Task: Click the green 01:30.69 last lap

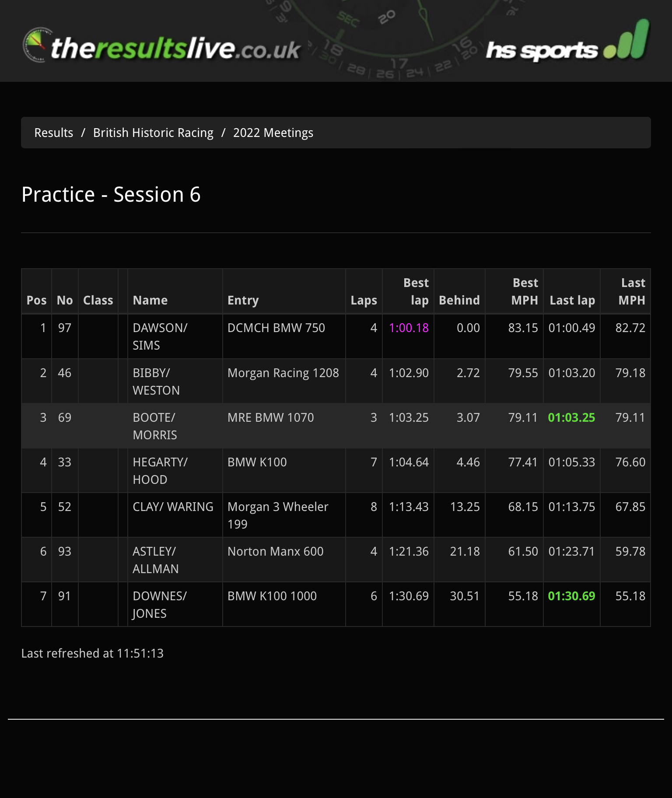Action: [571, 596]
